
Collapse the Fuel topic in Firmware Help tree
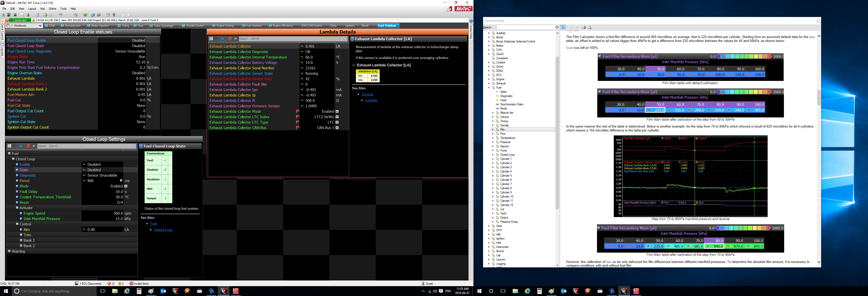pyautogui.click(x=489, y=88)
